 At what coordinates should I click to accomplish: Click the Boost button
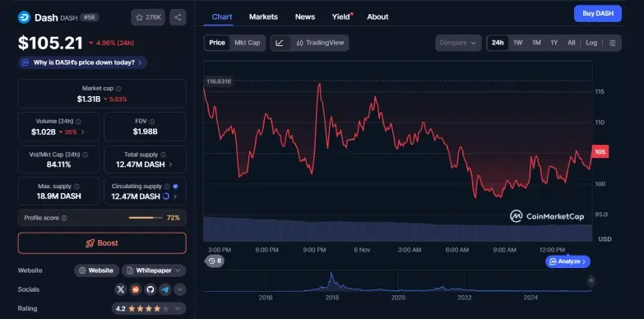click(102, 243)
